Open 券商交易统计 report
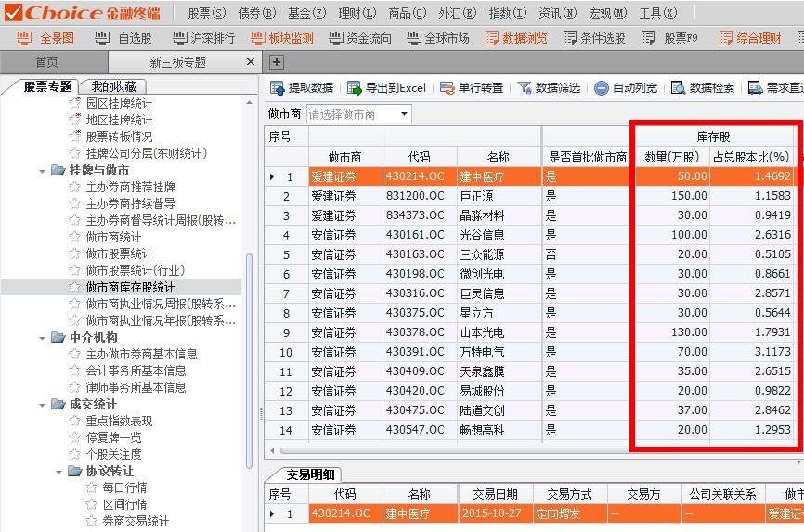804x532 pixels. (136, 521)
